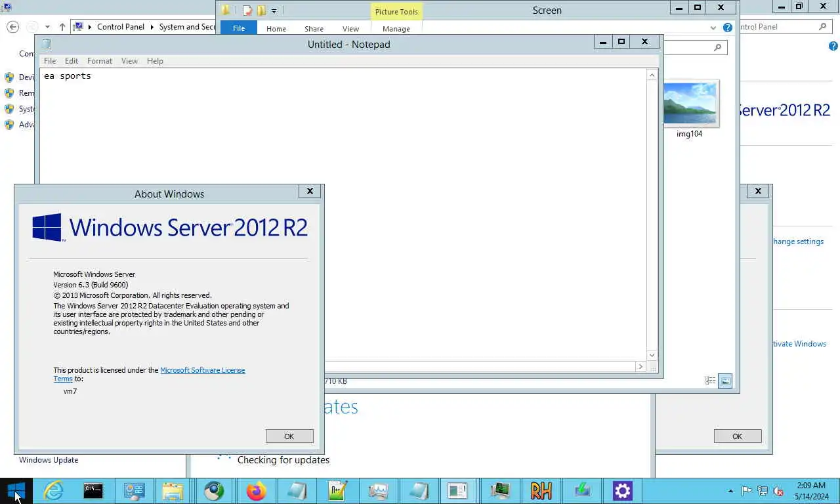The image size is (840, 504).
Task: Open Command Prompt from the taskbar
Action: [93, 490]
